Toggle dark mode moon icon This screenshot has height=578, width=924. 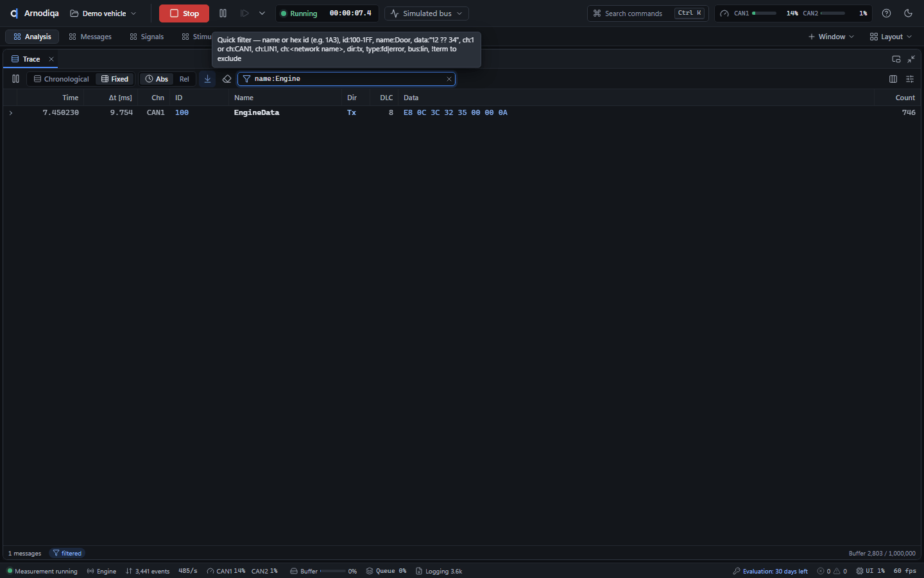[x=908, y=13]
